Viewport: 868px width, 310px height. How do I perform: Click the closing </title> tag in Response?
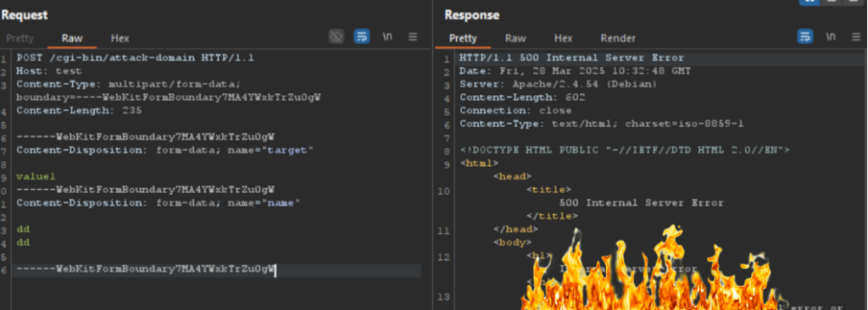(553, 217)
